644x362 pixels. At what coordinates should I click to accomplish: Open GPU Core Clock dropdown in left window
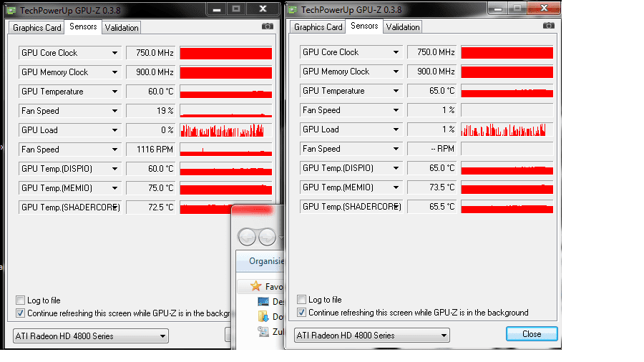point(114,53)
